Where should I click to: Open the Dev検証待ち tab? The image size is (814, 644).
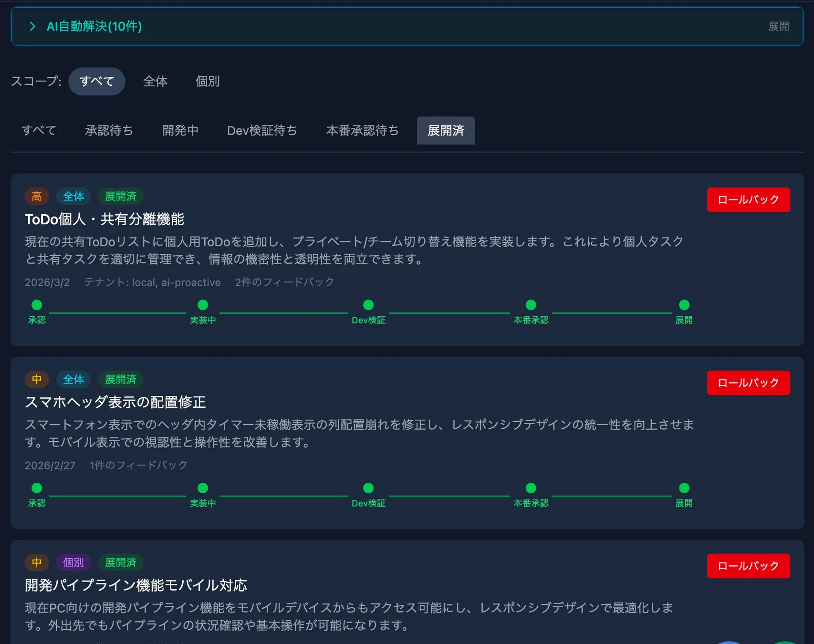pos(262,130)
